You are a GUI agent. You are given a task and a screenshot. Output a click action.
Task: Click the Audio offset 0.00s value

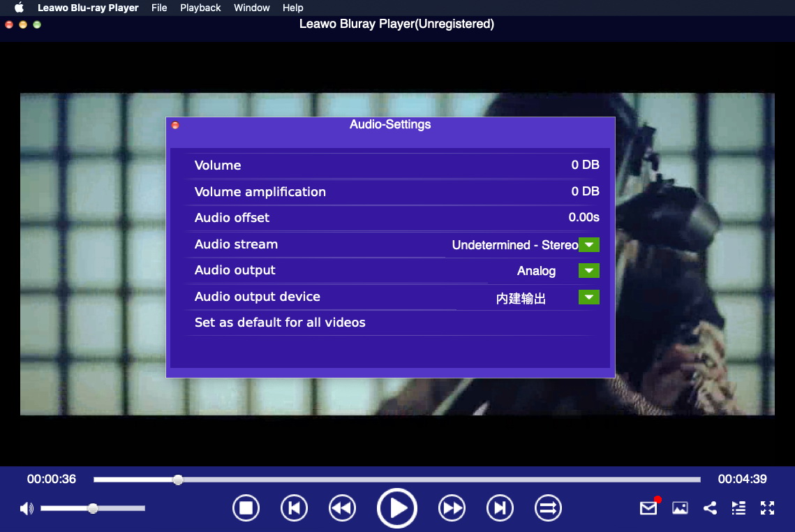click(x=584, y=218)
